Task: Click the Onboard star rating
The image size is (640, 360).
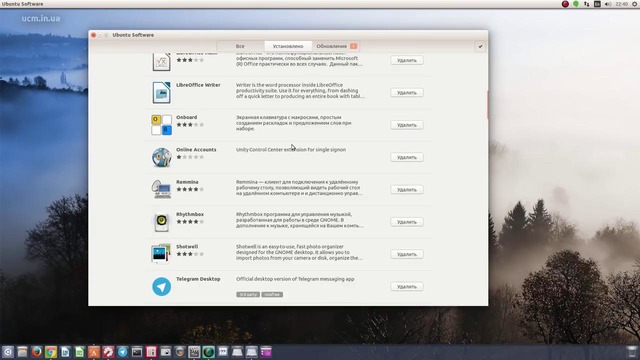Action: 190,124
